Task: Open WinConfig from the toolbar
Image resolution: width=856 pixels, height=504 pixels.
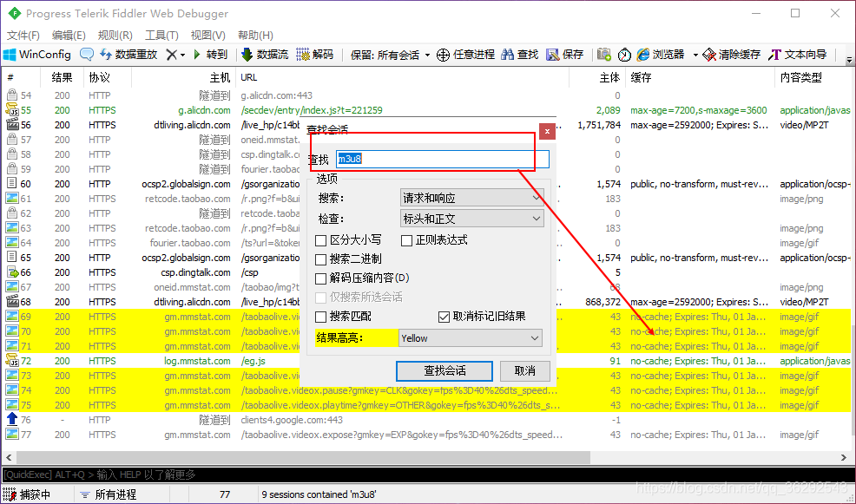Action: tap(37, 55)
